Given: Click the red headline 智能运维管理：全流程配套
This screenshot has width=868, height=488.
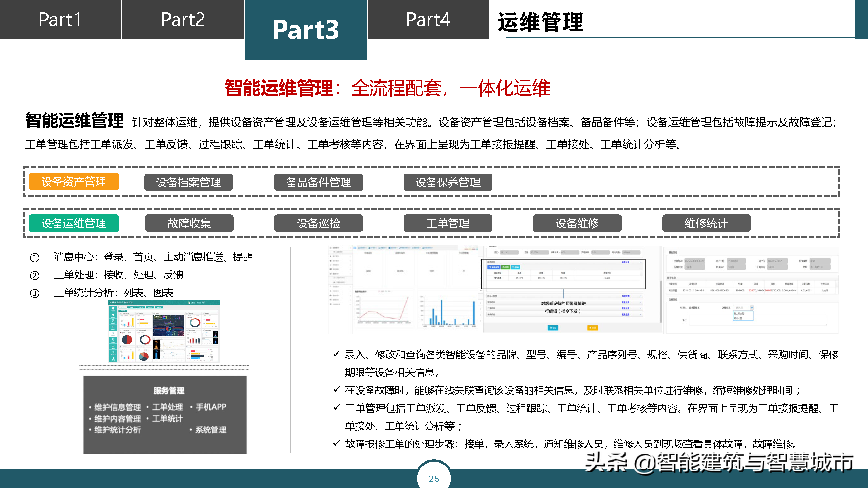Looking at the screenshot, I should click(x=387, y=88).
